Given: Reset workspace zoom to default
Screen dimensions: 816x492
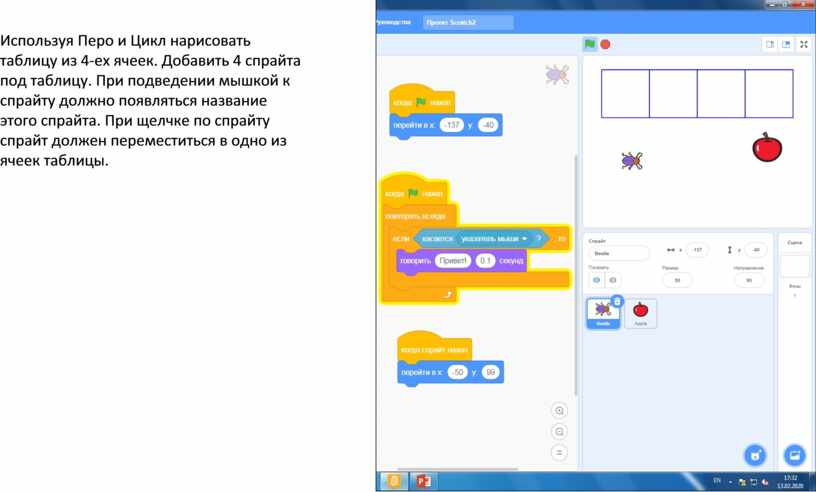Looking at the screenshot, I should tap(559, 452).
